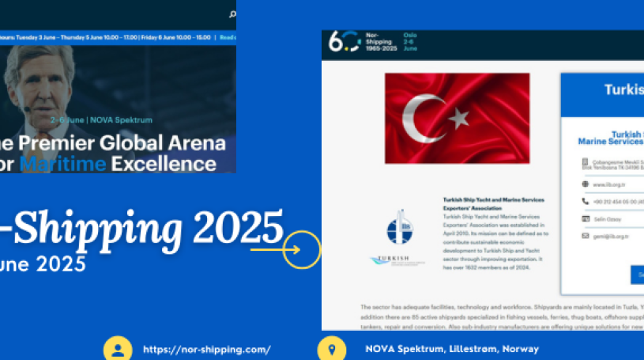The height and width of the screenshot is (360, 644).
Task: Click the phone icon in the contact card
Action: (586, 201)
